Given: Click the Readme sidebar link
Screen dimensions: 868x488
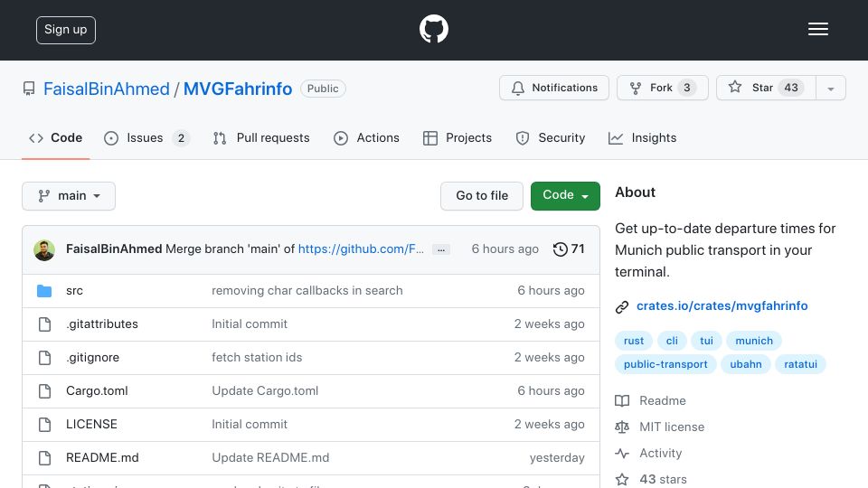Looking at the screenshot, I should pos(663,400).
